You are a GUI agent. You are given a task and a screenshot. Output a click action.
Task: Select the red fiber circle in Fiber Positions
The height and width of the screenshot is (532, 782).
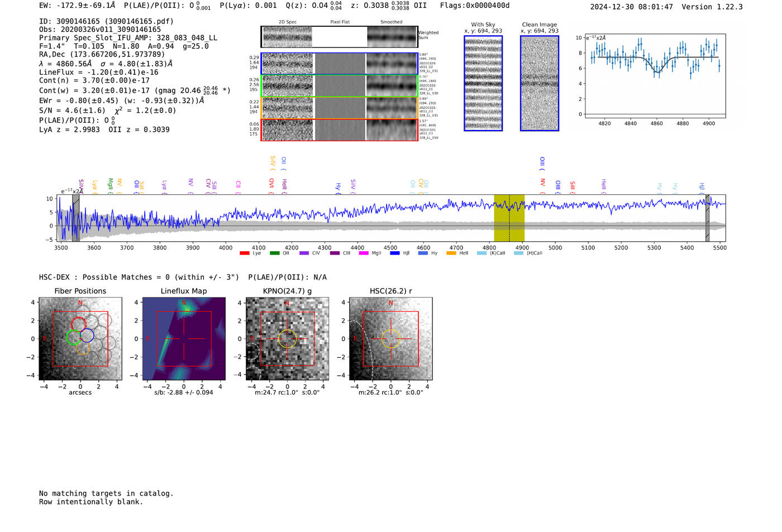(x=79, y=324)
